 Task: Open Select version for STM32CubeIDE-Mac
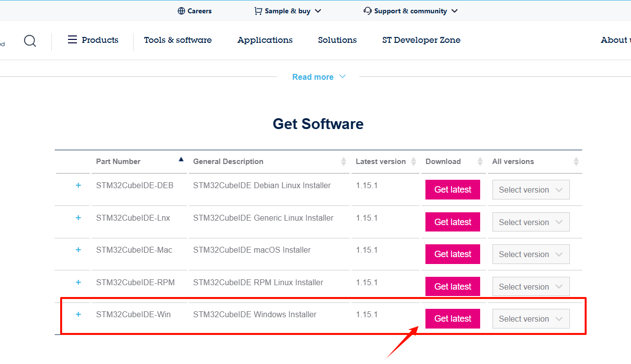[x=530, y=254]
